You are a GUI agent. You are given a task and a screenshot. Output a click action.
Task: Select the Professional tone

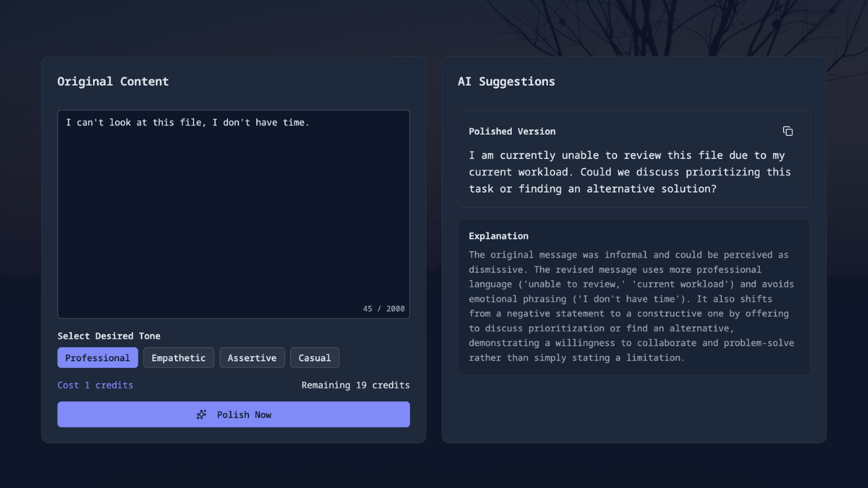98,358
